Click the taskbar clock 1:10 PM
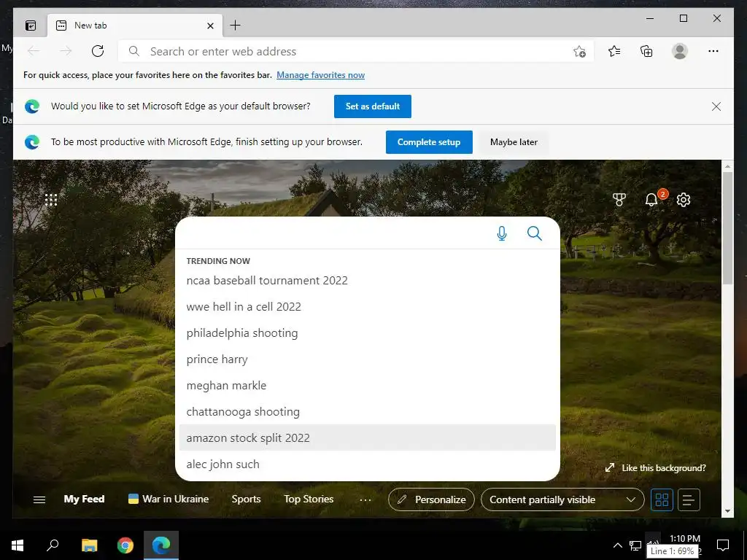This screenshot has height=560, width=747. [x=685, y=539]
